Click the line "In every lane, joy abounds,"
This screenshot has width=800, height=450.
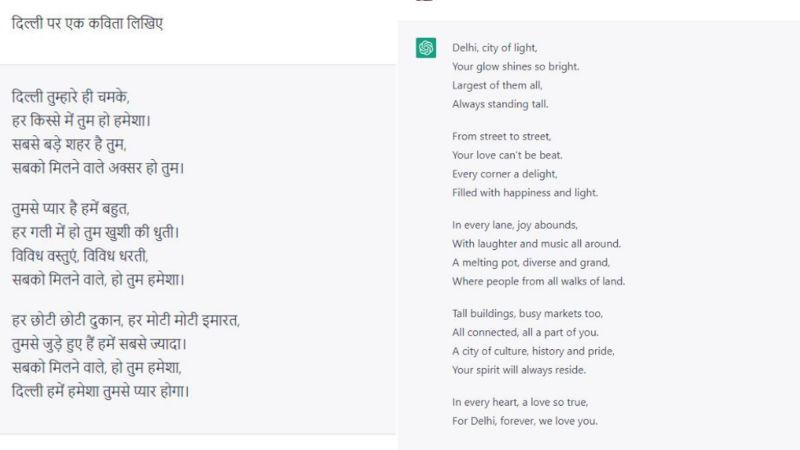(x=515, y=225)
